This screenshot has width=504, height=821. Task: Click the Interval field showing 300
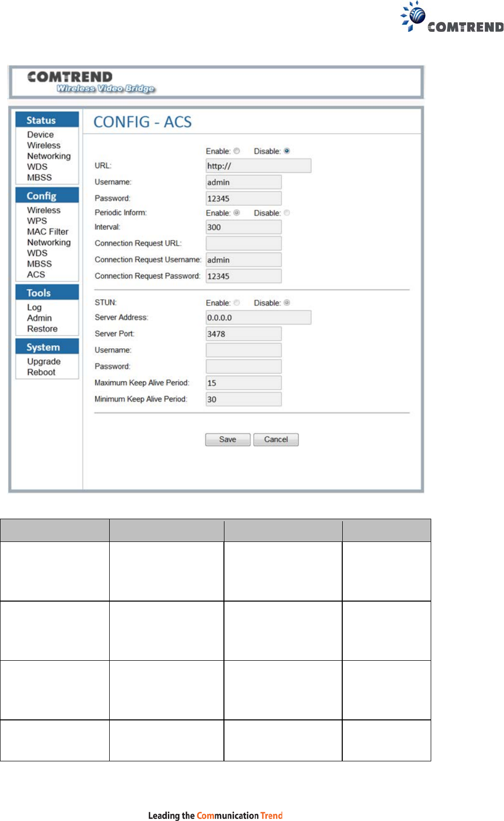tap(244, 227)
